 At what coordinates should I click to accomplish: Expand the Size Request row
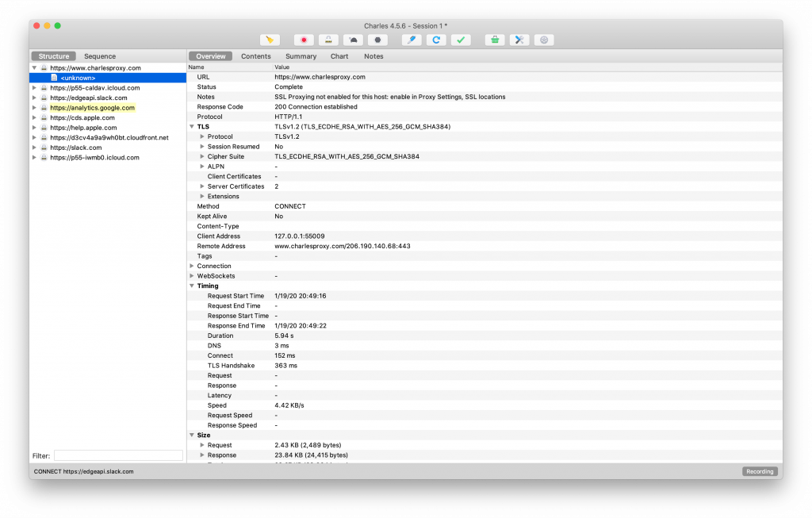(x=202, y=445)
